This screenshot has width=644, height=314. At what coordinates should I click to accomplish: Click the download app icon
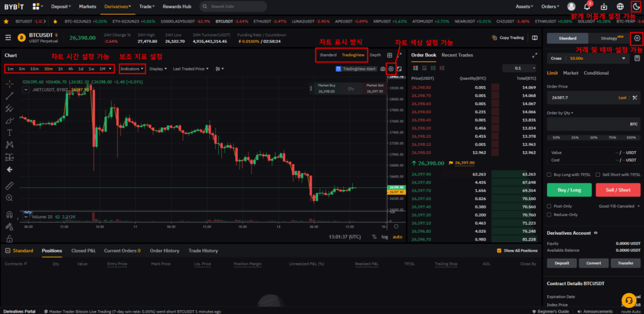coord(604,6)
